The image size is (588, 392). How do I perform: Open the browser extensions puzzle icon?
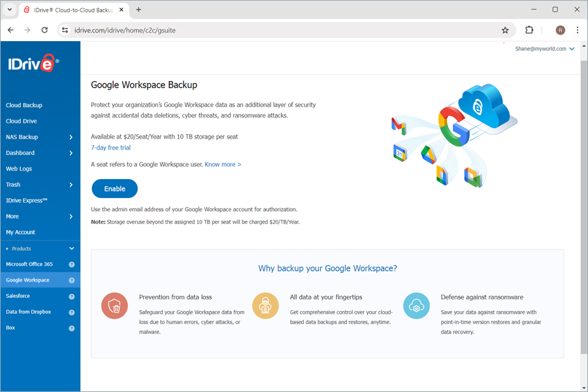coord(529,30)
